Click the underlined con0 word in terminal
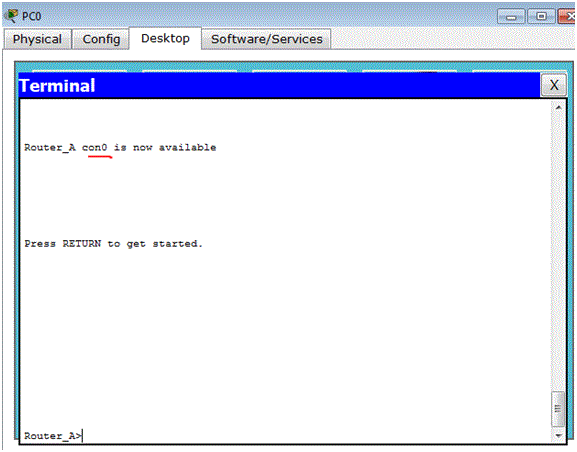577x452 pixels. point(95,148)
